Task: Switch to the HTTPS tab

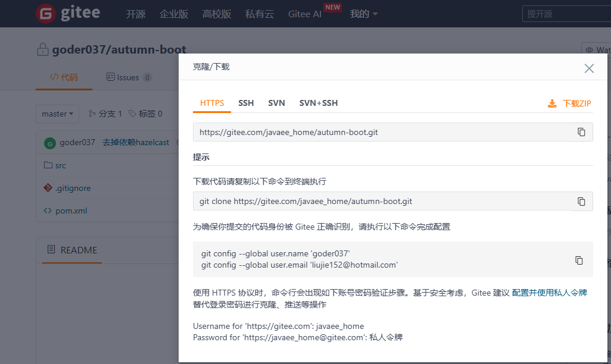Action: (x=212, y=103)
